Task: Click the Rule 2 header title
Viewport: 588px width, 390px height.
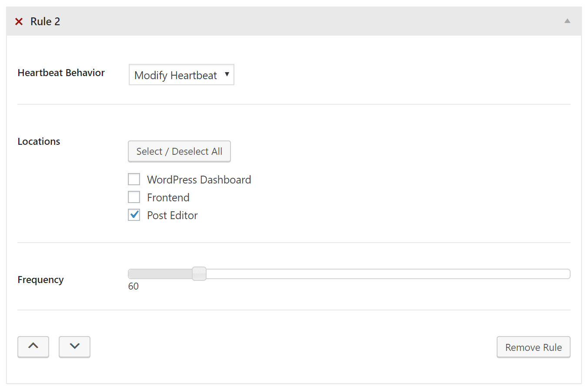Action: click(x=45, y=21)
